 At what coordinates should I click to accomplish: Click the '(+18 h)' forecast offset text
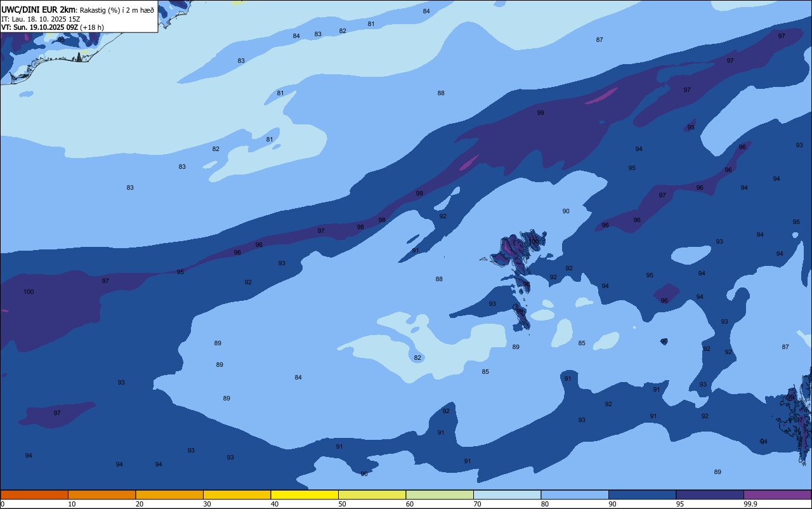92,27
